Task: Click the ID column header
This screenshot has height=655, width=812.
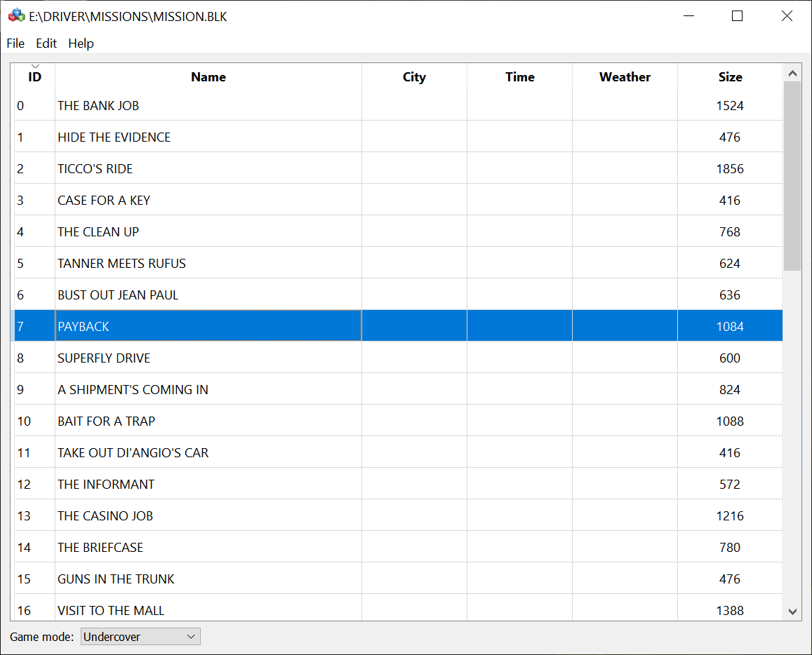Action: [x=34, y=77]
